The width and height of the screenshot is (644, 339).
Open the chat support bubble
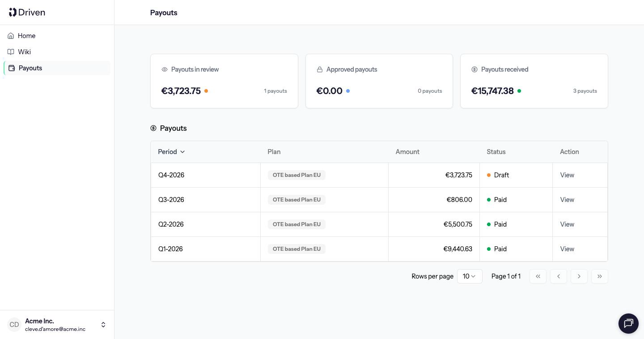628,323
